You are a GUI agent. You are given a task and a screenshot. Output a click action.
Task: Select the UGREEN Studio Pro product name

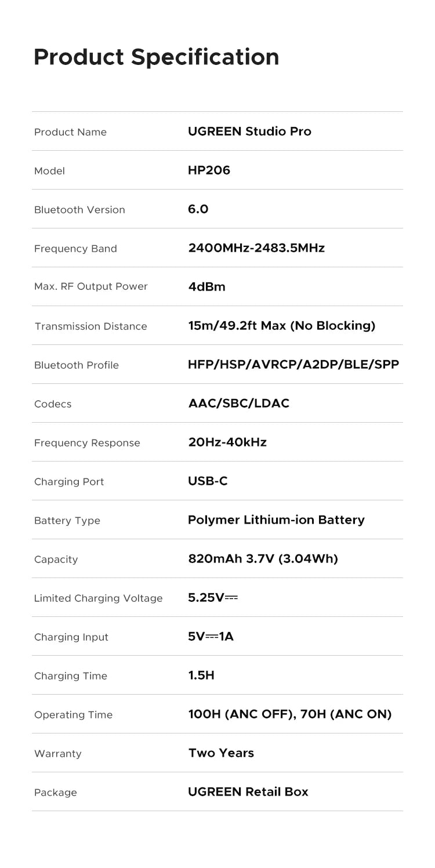249,132
